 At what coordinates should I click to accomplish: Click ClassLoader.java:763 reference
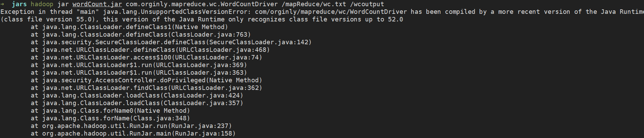[209, 35]
